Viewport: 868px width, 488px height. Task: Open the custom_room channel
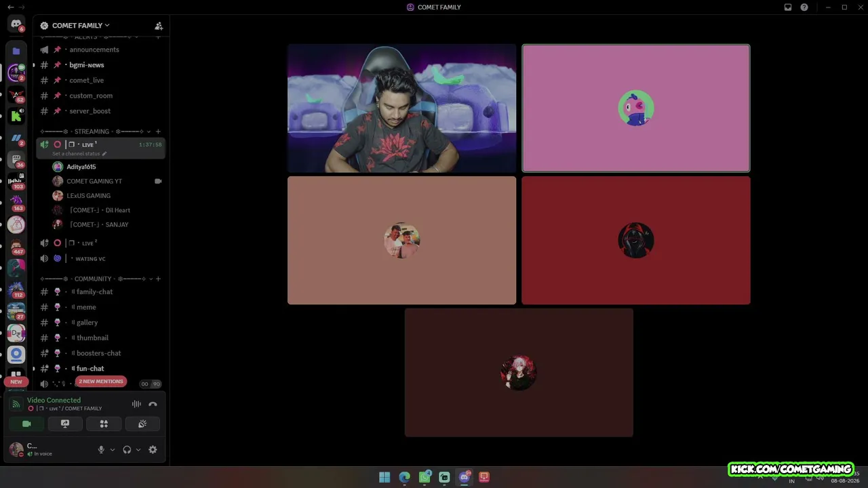pyautogui.click(x=100, y=96)
